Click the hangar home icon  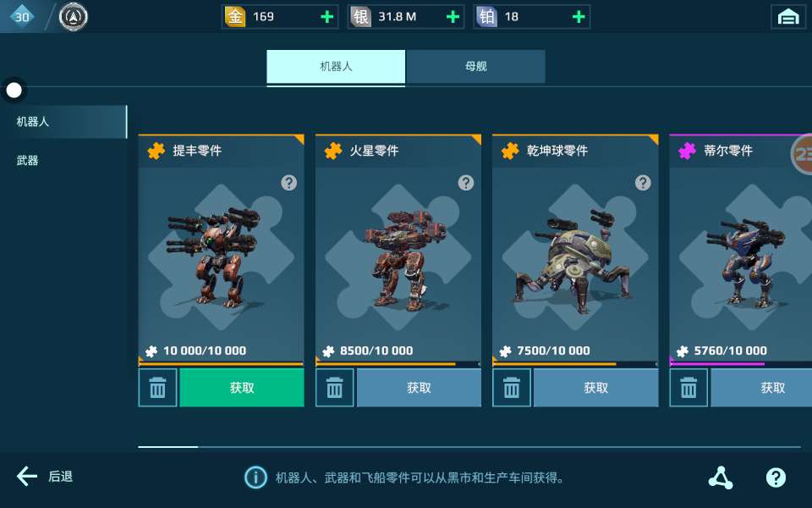(787, 17)
